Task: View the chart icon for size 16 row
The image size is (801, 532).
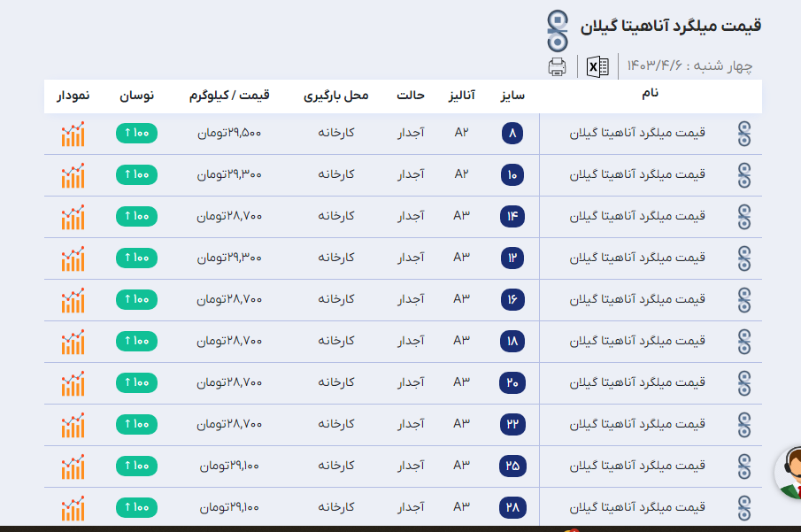Action: pos(73,299)
